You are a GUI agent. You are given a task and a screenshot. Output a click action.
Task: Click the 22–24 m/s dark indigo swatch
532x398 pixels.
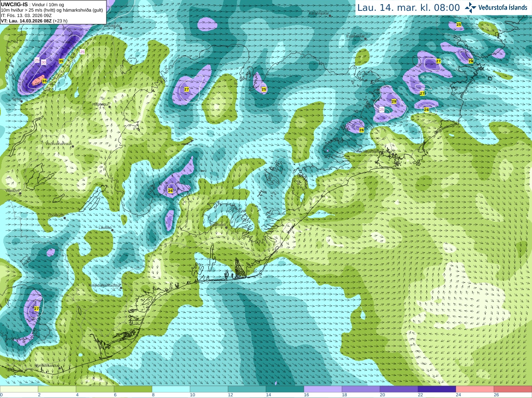(437, 389)
